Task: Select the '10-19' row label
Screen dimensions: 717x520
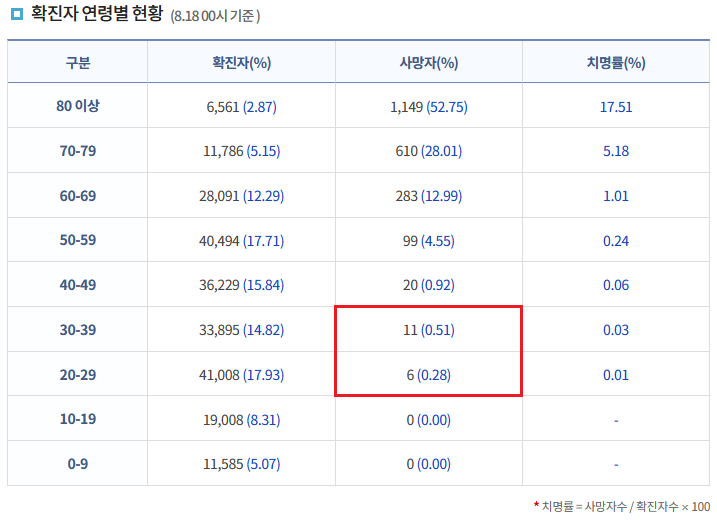Action: (78, 419)
